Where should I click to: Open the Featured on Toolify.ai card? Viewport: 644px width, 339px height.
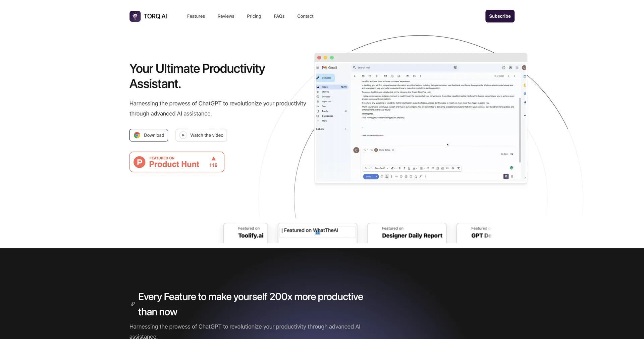246,233
